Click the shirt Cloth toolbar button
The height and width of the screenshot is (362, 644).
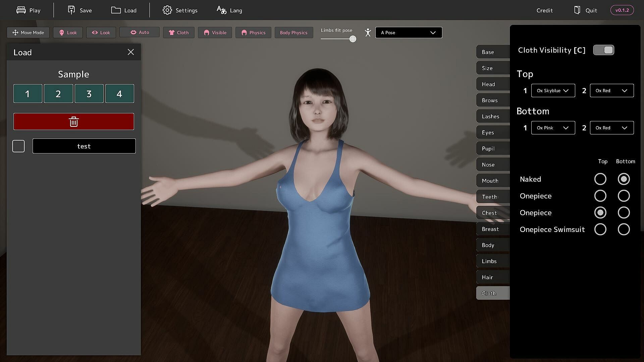178,33
